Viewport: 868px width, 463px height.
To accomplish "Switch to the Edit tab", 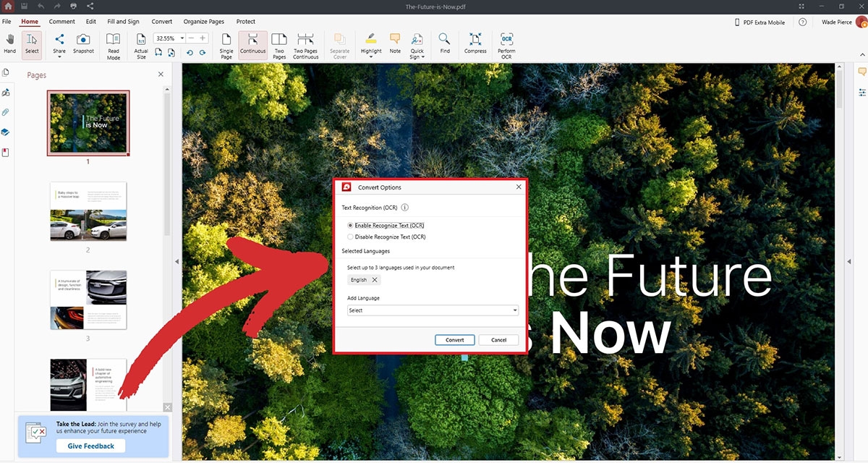I will (x=91, y=22).
